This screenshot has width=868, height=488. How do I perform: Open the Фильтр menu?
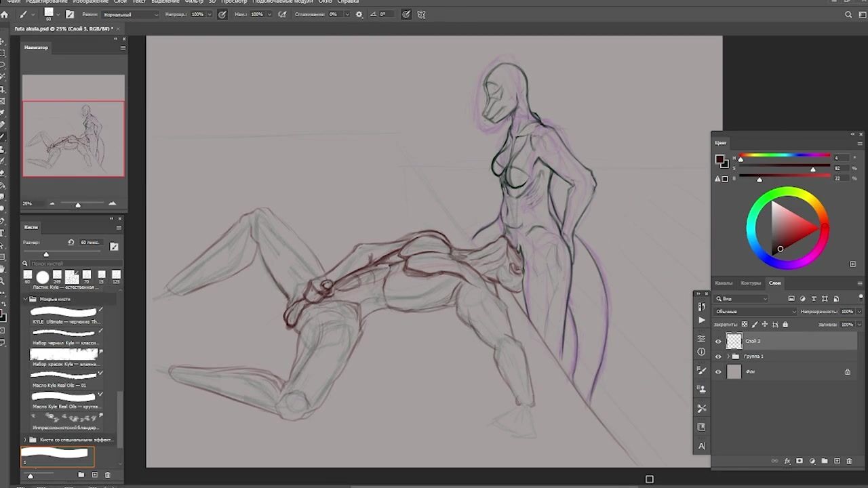coord(194,2)
